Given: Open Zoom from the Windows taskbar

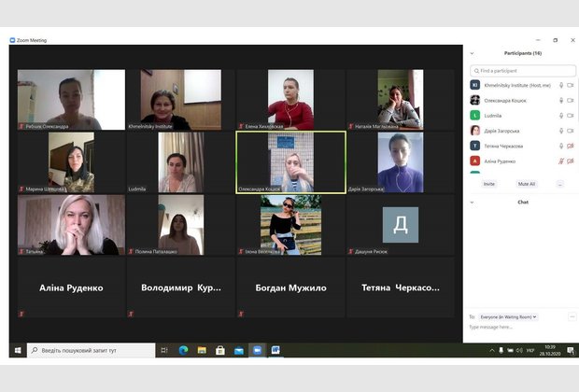Looking at the screenshot, I should 258,350.
